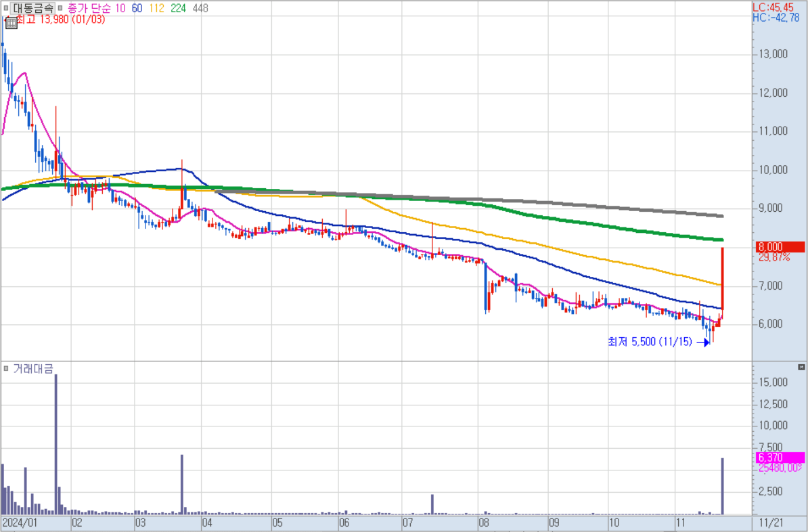
Task: Toggle the square marker before 대동금속 label
Action: [x=5, y=8]
